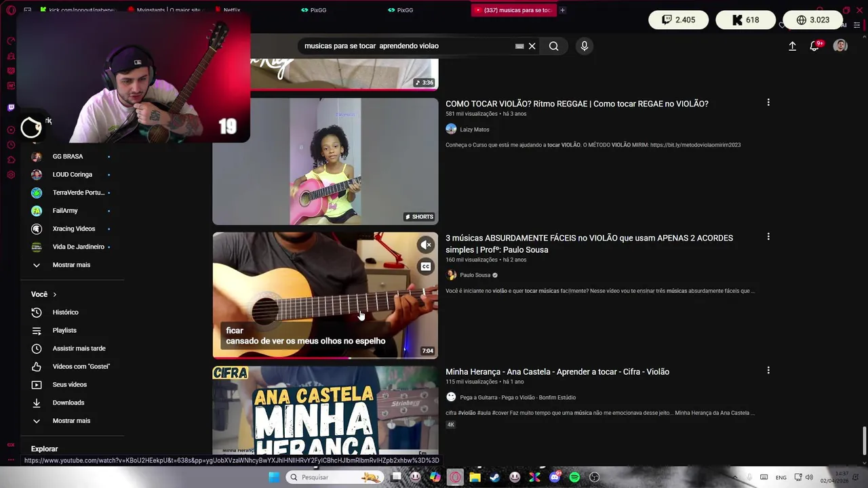Screen dimensions: 868x488
Task: Go to the Paulo Sousa channel name
Action: tap(475, 275)
